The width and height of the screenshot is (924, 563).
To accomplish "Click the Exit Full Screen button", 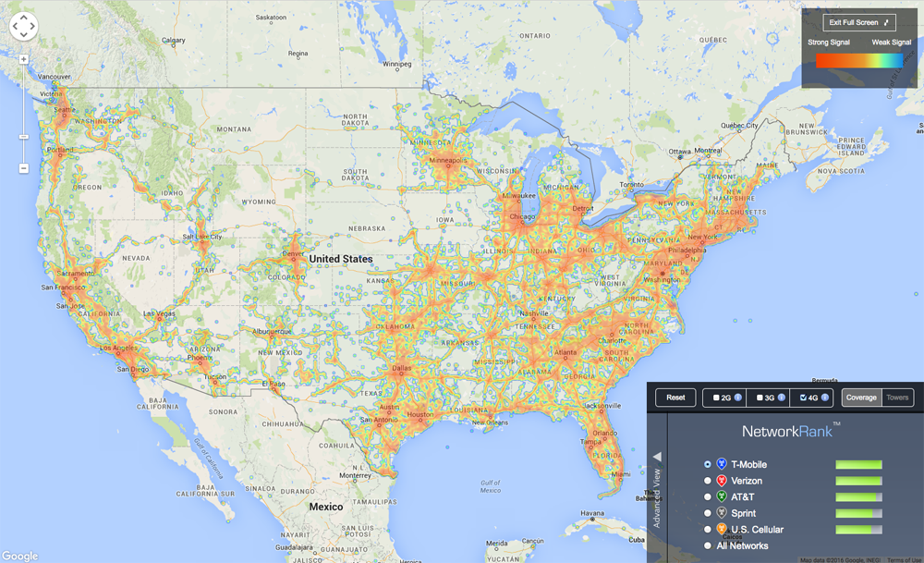I will 859,22.
